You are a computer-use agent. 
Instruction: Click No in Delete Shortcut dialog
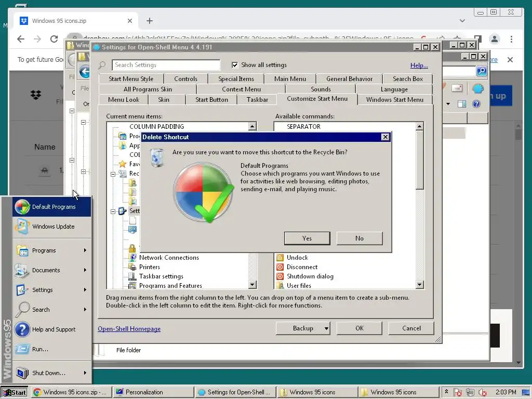click(360, 238)
